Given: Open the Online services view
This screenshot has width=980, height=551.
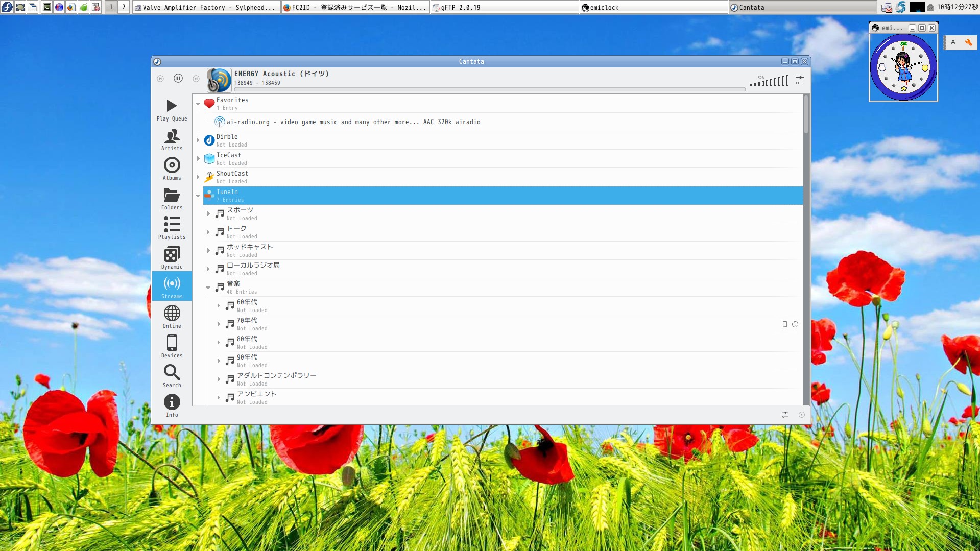Looking at the screenshot, I should click(172, 317).
